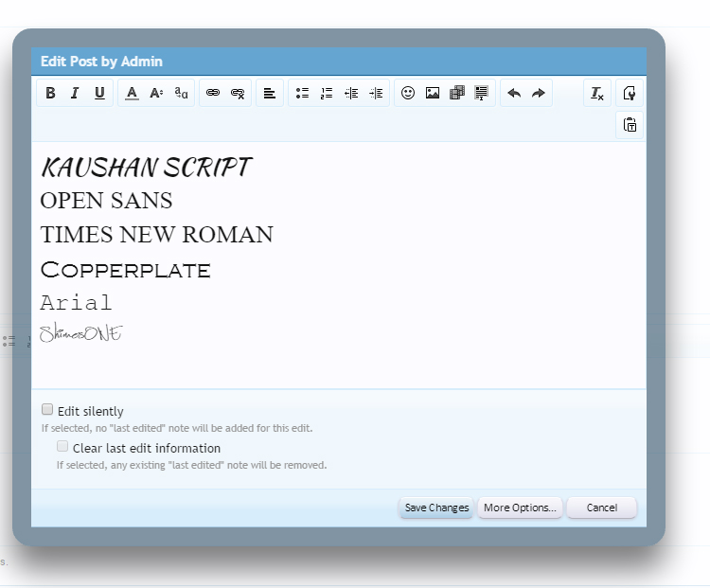The height and width of the screenshot is (588, 710).
Task: Toggle bold formatting
Action: 50,93
